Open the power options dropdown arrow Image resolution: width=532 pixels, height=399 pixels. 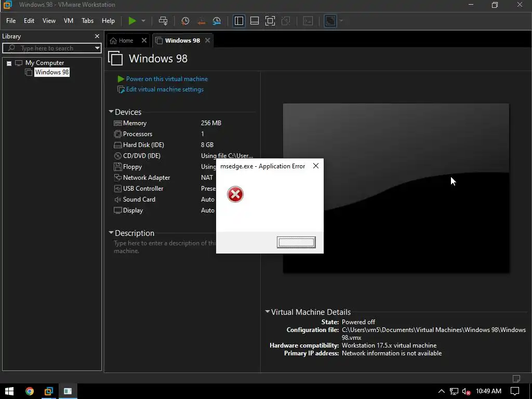143,21
